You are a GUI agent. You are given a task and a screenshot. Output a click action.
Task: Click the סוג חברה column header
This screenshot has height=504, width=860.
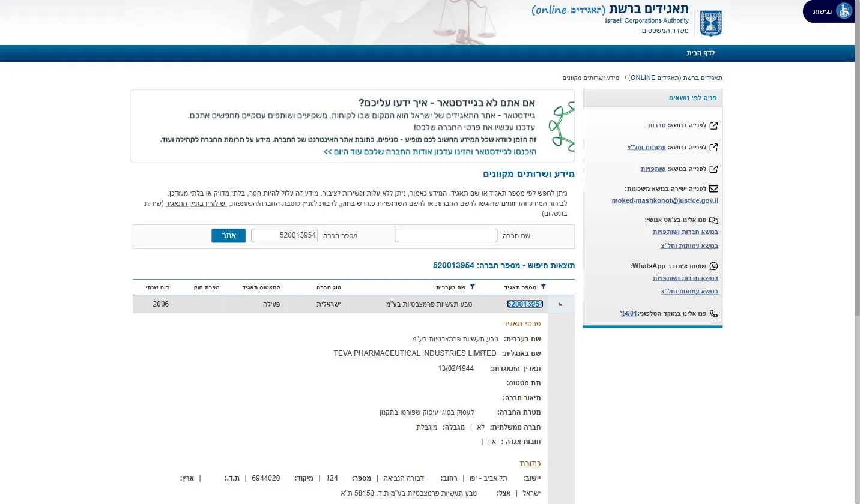tap(329, 287)
